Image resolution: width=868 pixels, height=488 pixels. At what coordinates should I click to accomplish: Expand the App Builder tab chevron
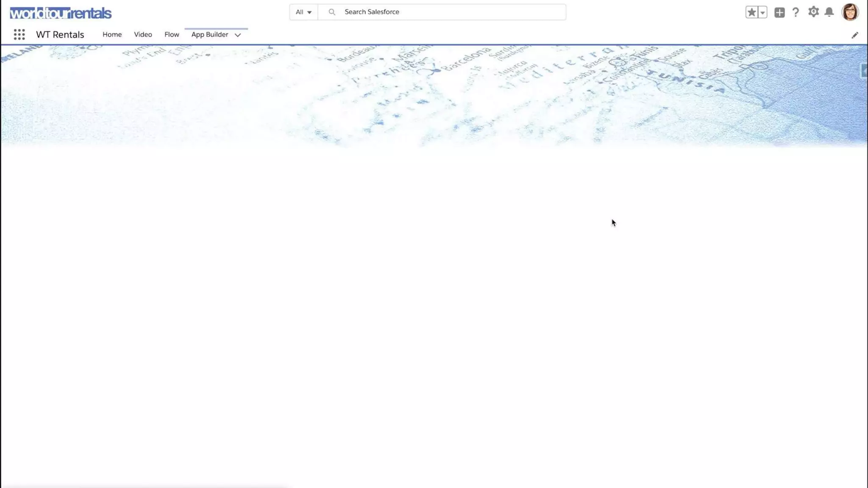238,35
